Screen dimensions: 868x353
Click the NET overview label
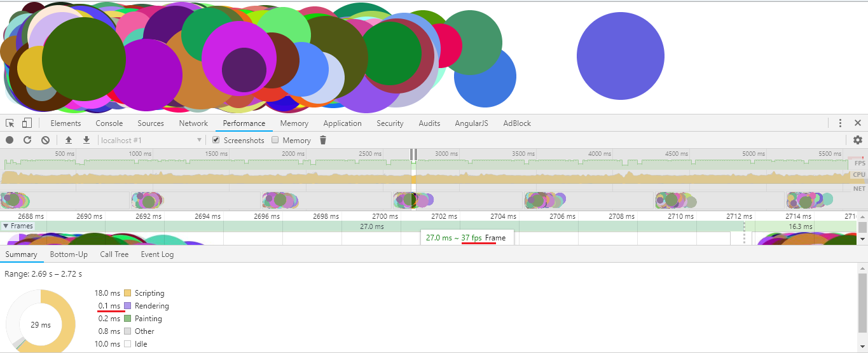click(859, 188)
